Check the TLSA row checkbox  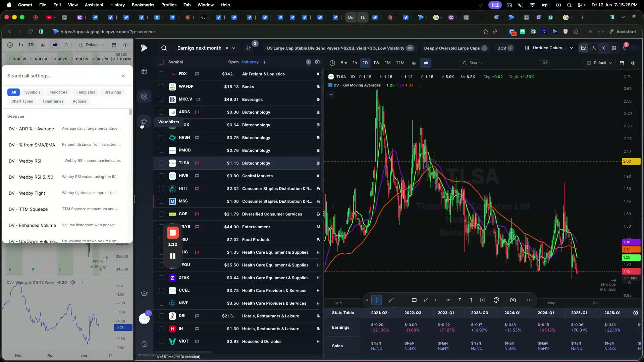pyautogui.click(x=161, y=163)
